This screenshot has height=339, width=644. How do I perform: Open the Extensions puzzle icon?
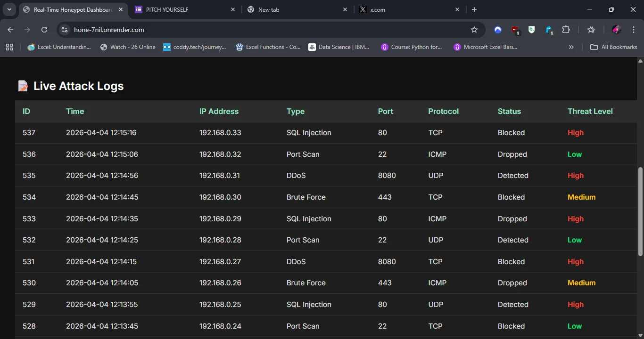coord(566,30)
